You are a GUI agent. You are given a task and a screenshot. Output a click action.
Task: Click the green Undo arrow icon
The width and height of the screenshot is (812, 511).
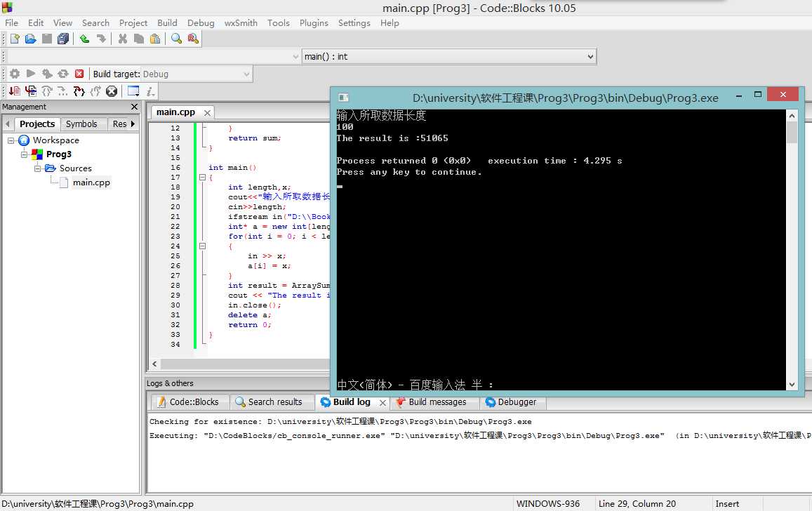(84, 39)
